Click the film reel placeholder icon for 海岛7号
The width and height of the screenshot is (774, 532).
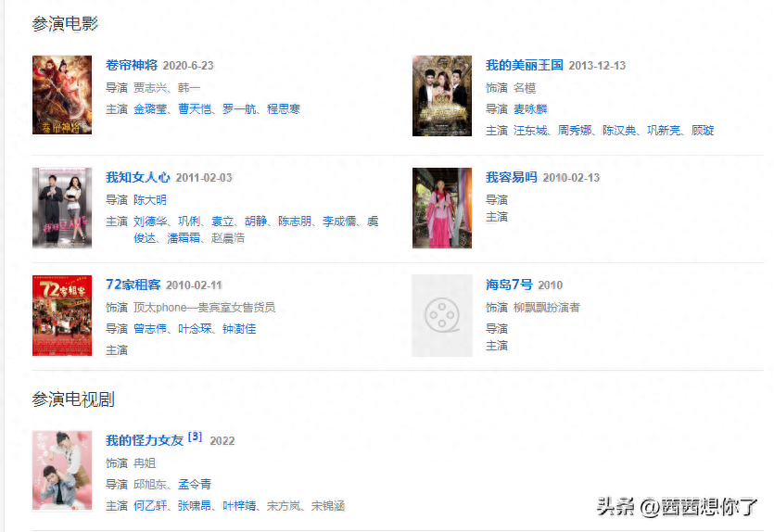(442, 315)
